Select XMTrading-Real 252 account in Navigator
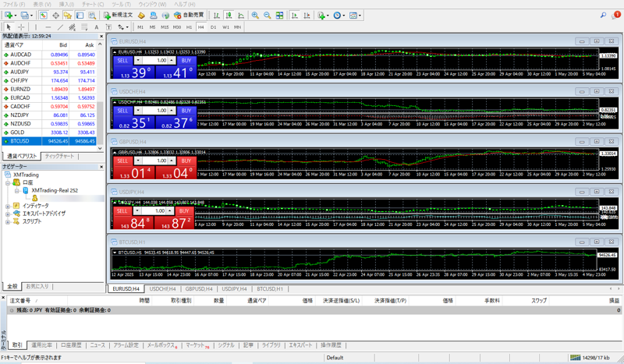 click(x=55, y=190)
